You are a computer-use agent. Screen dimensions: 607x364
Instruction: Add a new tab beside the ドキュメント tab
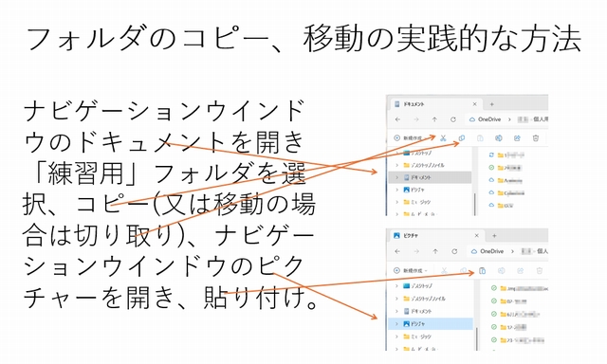pyautogui.click(x=491, y=104)
